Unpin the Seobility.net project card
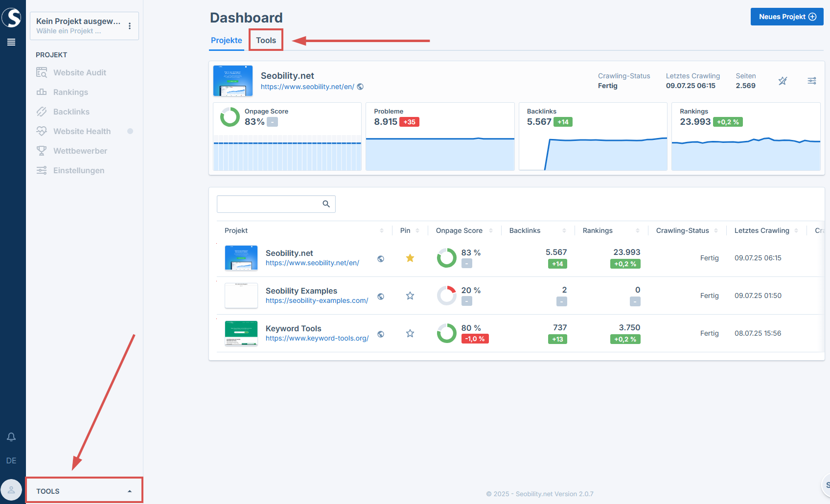Screen dimensions: 830x504 click(x=783, y=81)
